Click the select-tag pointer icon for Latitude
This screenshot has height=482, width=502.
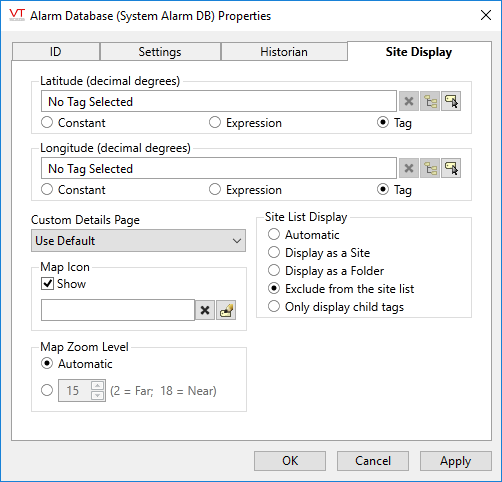click(x=451, y=101)
